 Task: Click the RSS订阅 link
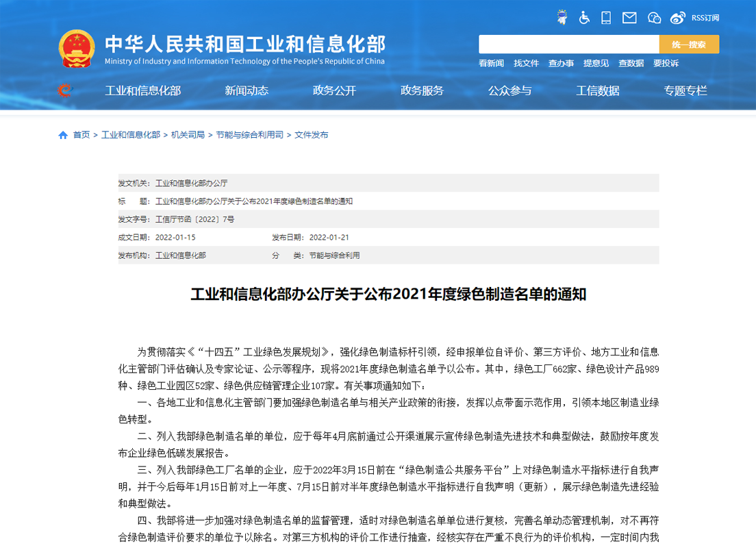click(x=705, y=18)
